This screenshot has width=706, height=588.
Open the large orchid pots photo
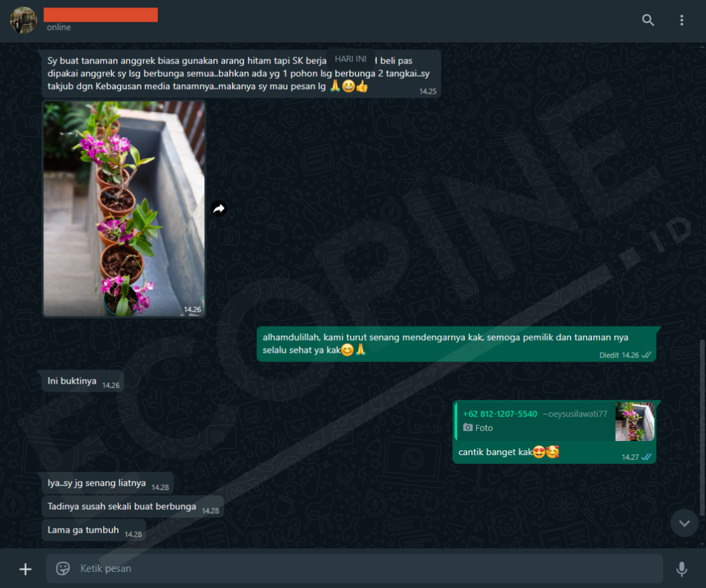click(124, 208)
